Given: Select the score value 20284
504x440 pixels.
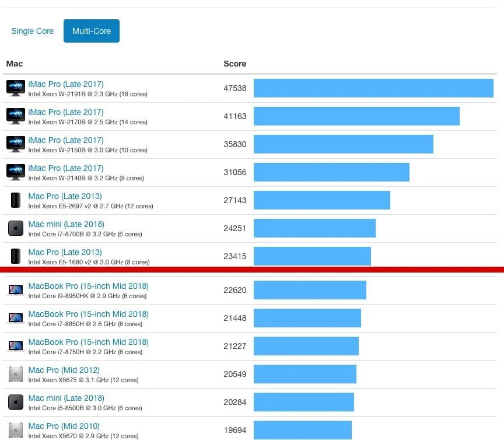Looking at the screenshot, I should pyautogui.click(x=235, y=402).
